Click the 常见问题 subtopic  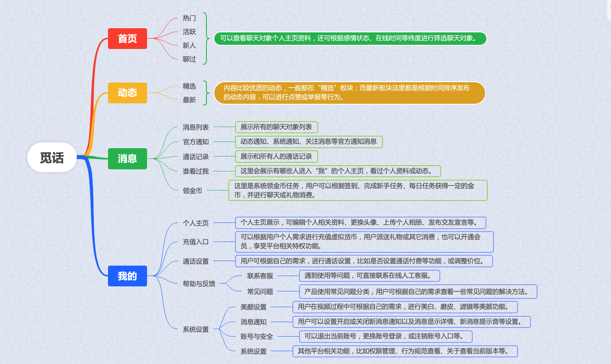pyautogui.click(x=260, y=292)
